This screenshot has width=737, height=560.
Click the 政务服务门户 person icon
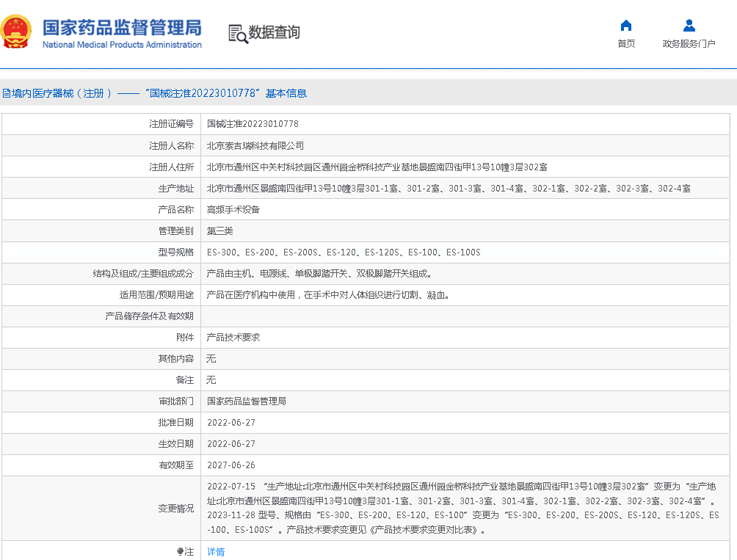tap(689, 26)
